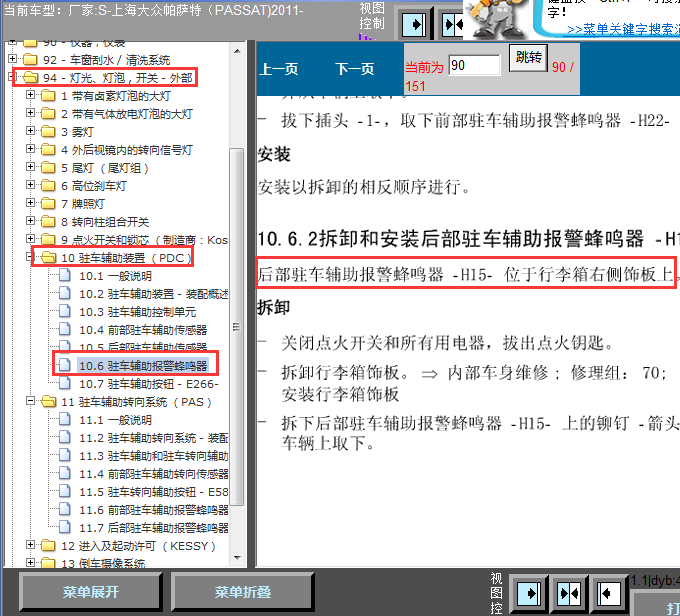The image size is (680, 616).
Task: Click tree scrollbar down arrow
Action: click(237, 558)
